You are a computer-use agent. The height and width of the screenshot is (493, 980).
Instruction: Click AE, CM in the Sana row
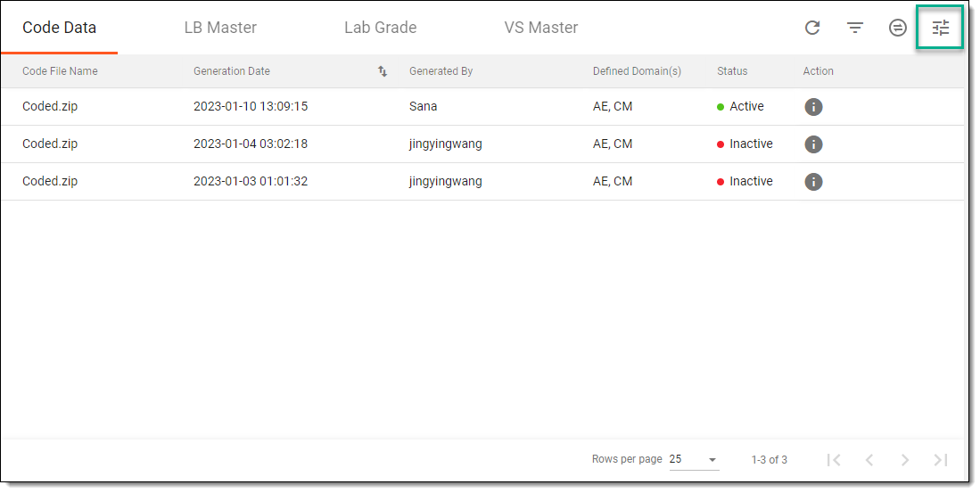point(613,106)
